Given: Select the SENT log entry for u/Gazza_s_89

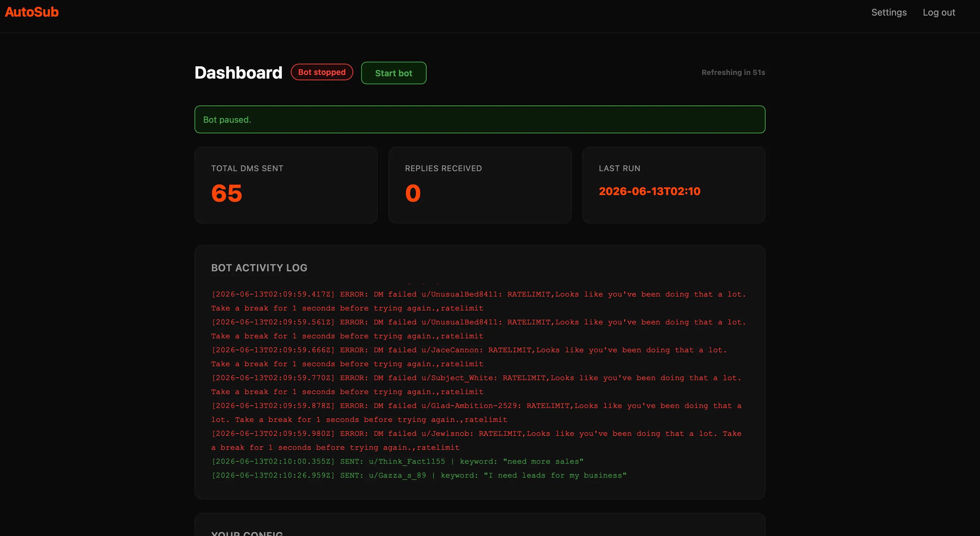Looking at the screenshot, I should tap(419, 475).
